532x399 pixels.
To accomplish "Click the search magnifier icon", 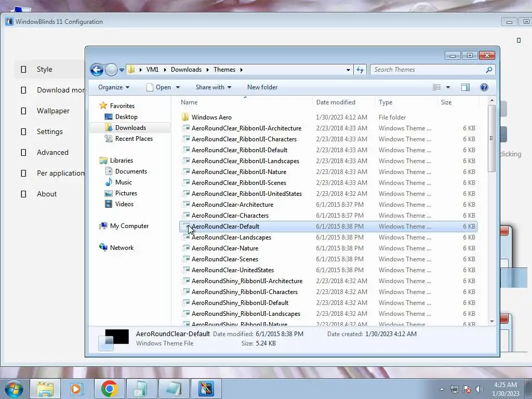I will [489, 70].
